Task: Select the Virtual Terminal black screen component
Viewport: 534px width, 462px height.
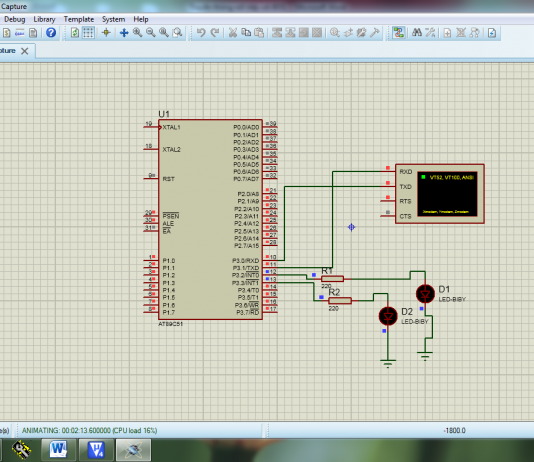Action: (447, 194)
